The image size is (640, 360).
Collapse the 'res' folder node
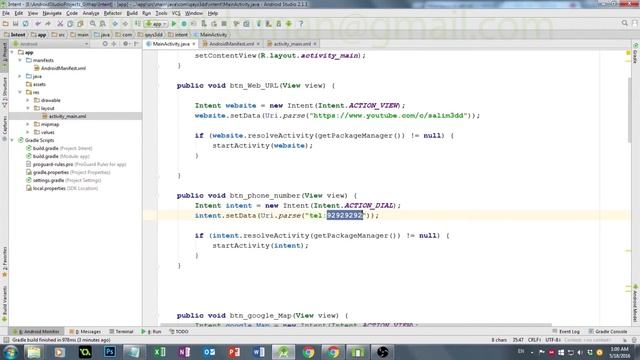click(20, 92)
